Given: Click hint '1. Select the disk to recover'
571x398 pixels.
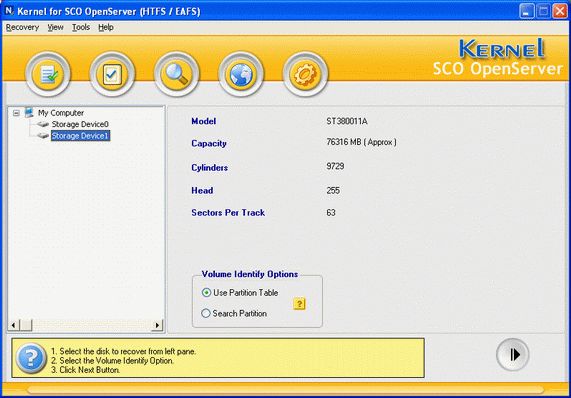Looking at the screenshot, I should tap(123, 351).
